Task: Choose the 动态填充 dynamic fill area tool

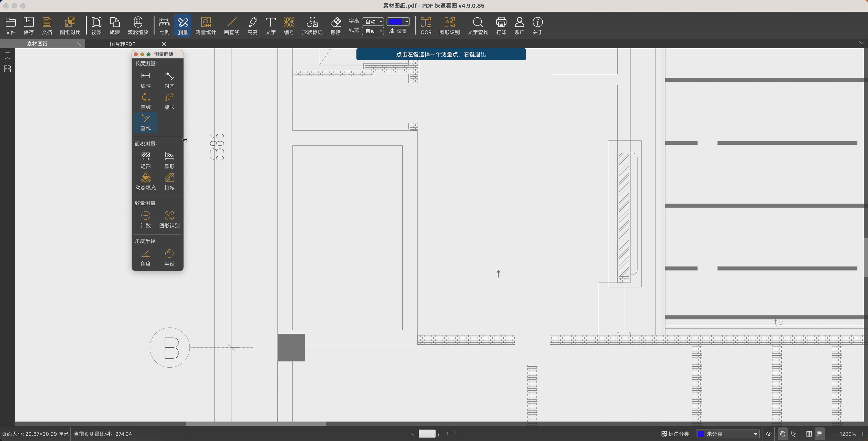Action: click(146, 181)
